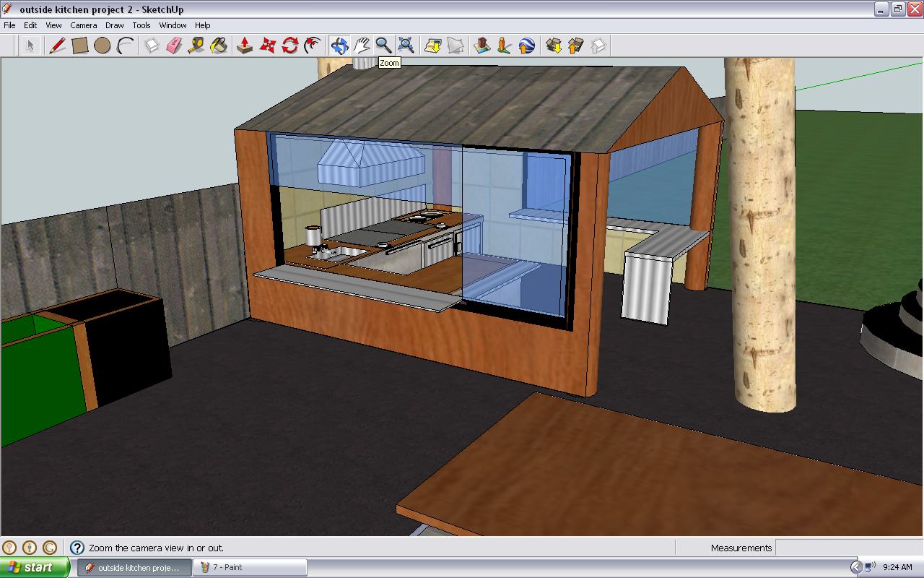Screen dimensions: 924x578
Task: Select the Line pencil tool
Action: pyautogui.click(x=58, y=46)
